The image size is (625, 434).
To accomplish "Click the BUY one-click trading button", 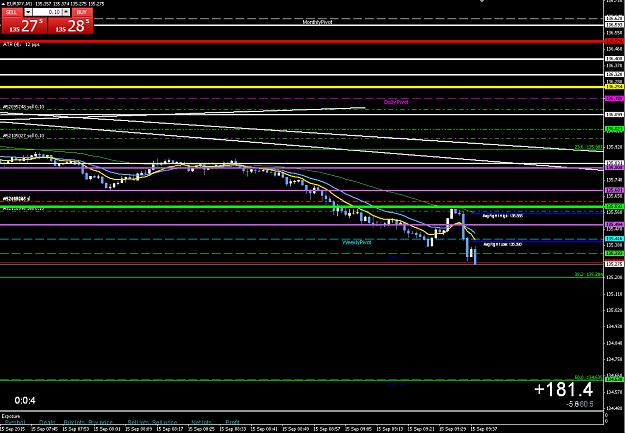I will [81, 12].
